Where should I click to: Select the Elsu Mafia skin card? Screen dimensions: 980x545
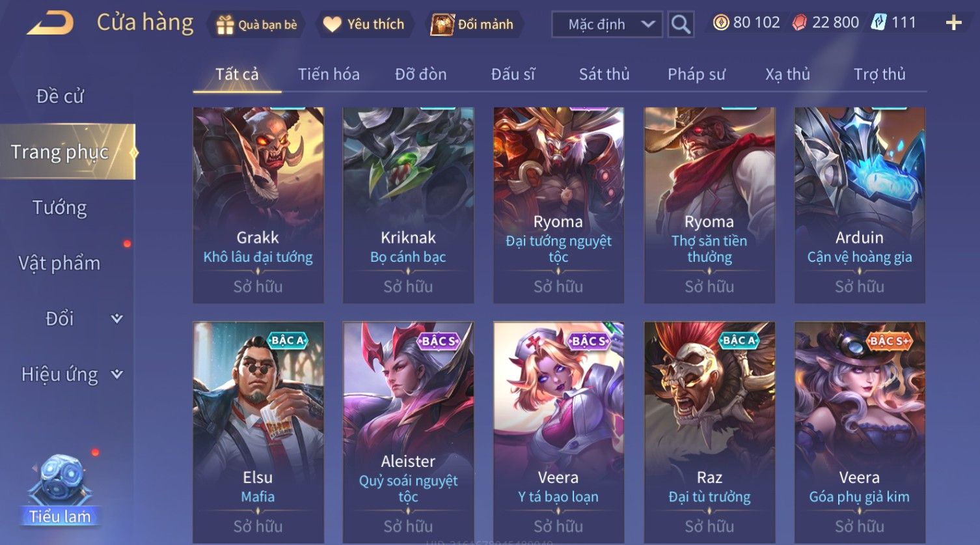point(258,432)
